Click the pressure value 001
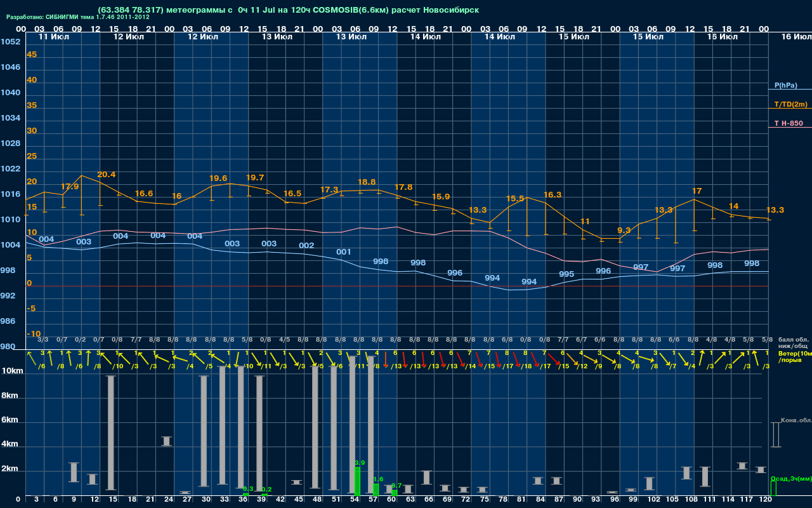This screenshot has height=508, width=812. tap(344, 252)
